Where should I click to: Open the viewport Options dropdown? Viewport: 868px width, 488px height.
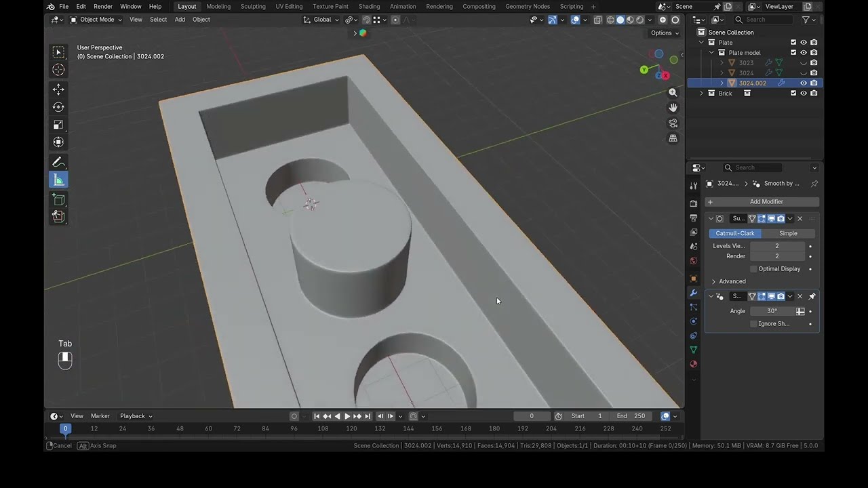664,33
